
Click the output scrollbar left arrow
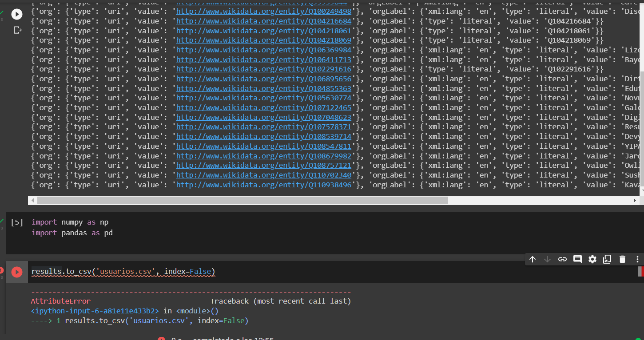pos(32,201)
